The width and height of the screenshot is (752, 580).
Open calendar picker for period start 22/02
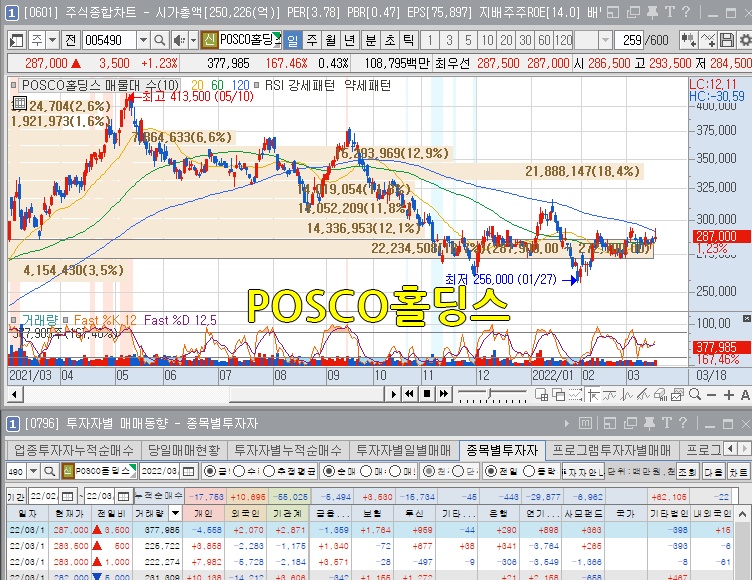68,496
